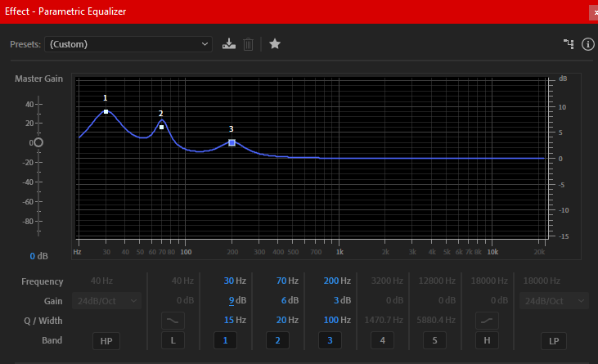
Task: Enable band 4 button
Action: coord(382,340)
